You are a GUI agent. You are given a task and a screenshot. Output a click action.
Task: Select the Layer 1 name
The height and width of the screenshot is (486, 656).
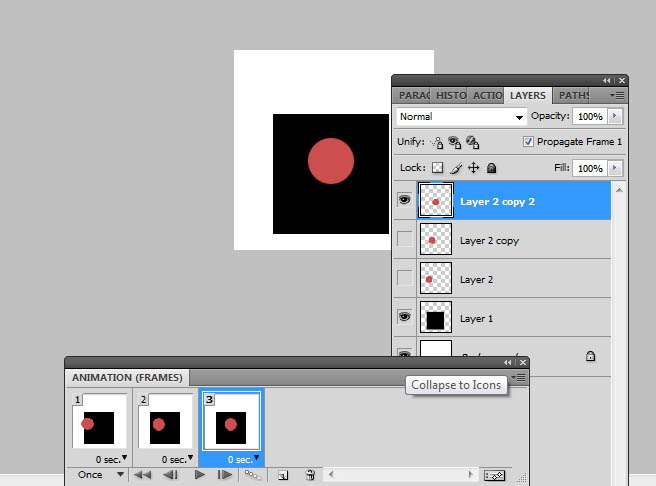coord(477,319)
